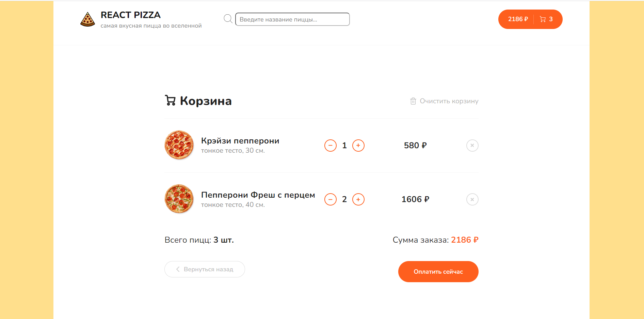The height and width of the screenshot is (319, 644).
Task: Pay now with Оплатить сейчас
Action: click(438, 272)
